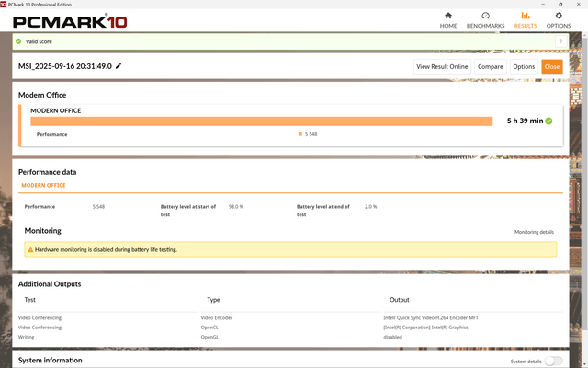This screenshot has width=588, height=368.
Task: Click the pencil icon to rename result
Action: pyautogui.click(x=119, y=66)
